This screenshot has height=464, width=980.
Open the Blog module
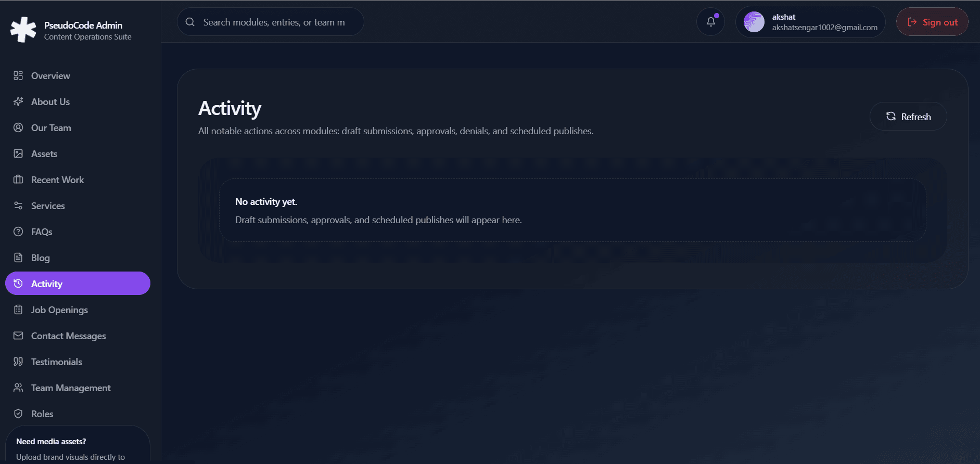[40, 258]
